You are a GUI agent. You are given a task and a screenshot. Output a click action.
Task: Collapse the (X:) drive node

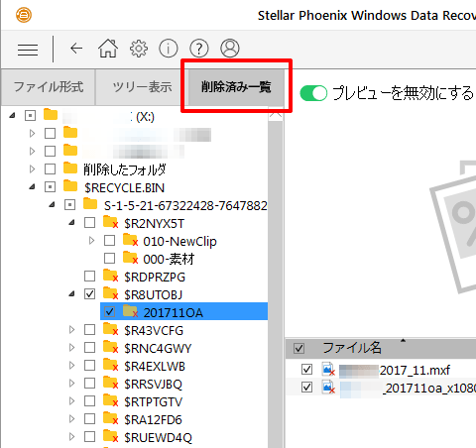click(12, 115)
